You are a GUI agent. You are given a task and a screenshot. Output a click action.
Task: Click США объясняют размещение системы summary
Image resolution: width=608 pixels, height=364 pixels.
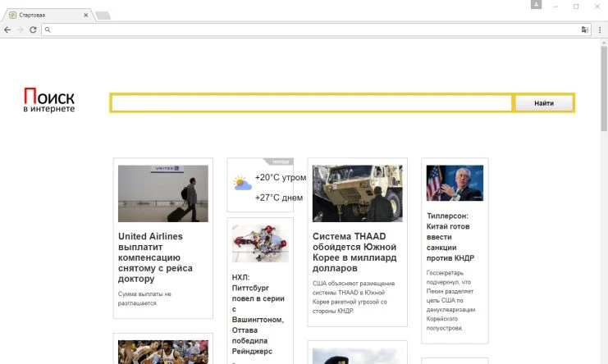(354, 297)
